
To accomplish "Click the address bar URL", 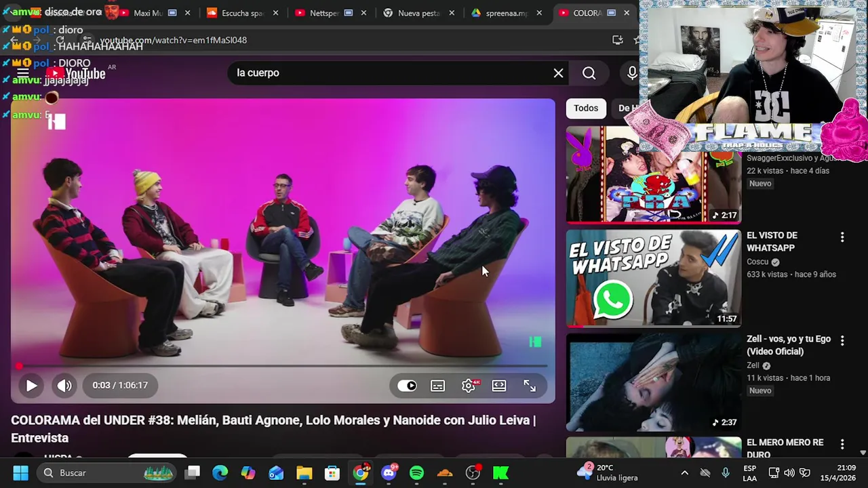I will click(174, 40).
